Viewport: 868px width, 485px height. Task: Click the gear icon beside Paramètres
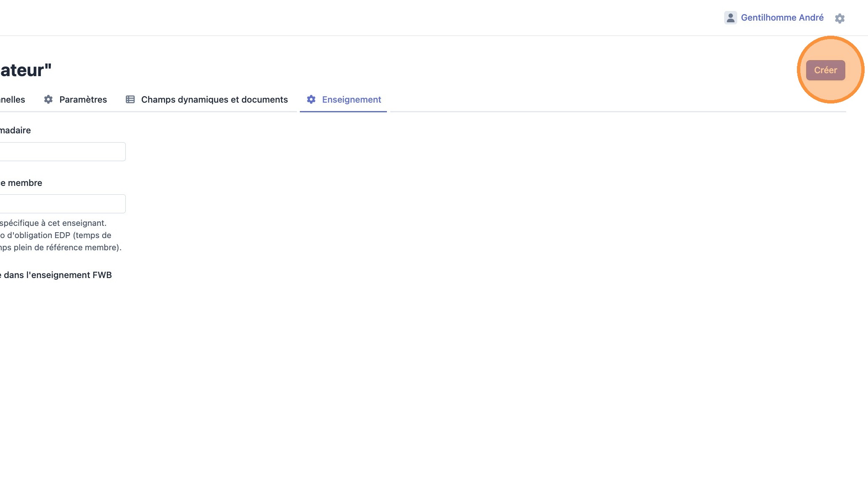coord(48,100)
